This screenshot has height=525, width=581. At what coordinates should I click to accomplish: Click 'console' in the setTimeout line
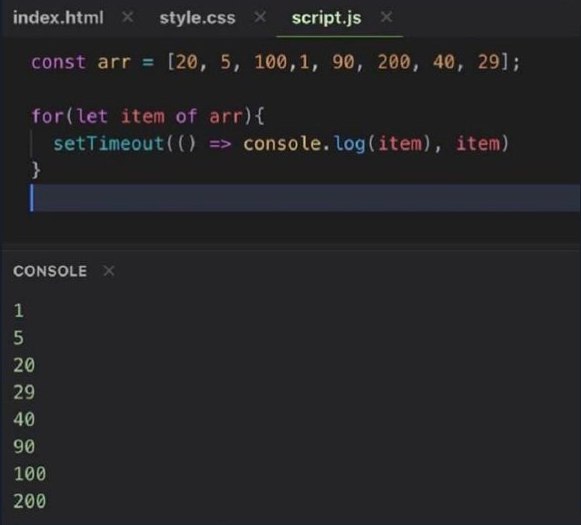(x=282, y=143)
